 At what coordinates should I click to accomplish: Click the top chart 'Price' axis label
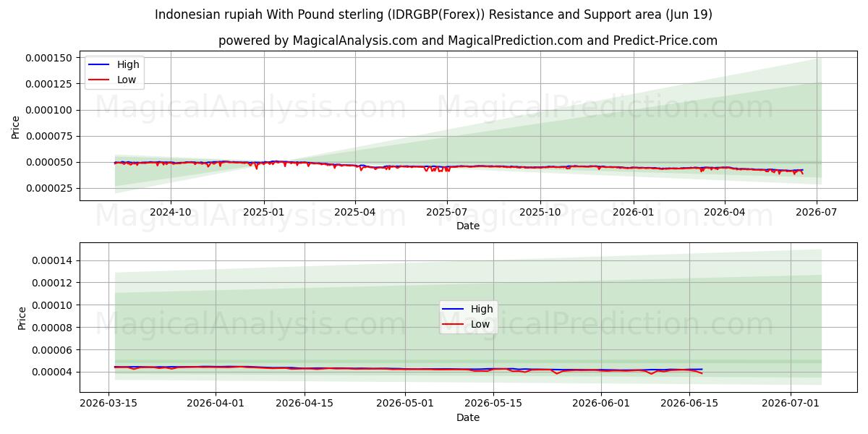[x=16, y=127]
